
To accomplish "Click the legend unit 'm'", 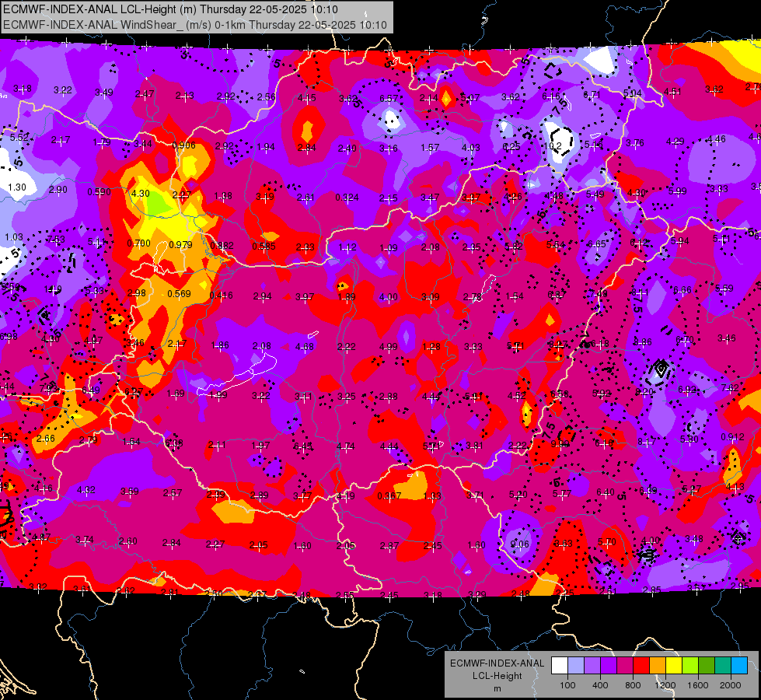I will pyautogui.click(x=497, y=689).
